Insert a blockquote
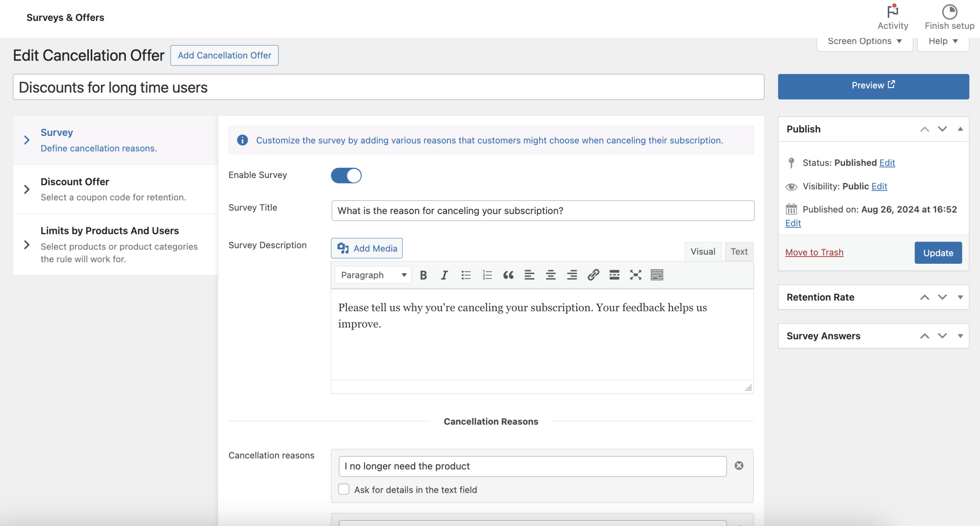Image resolution: width=980 pixels, height=526 pixels. (508, 275)
